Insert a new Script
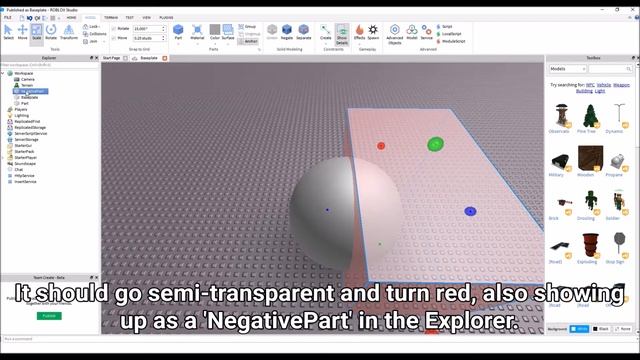The width and height of the screenshot is (640, 360). (x=444, y=27)
